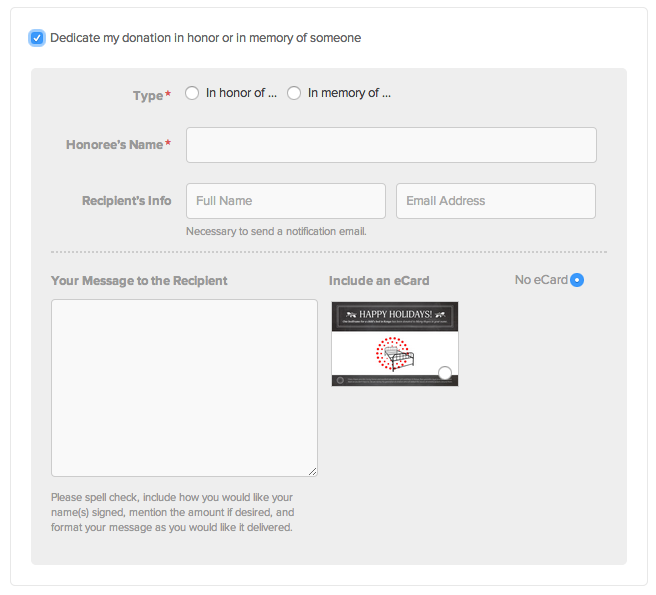Select the Happy Holidays eCard radio button

pyautogui.click(x=445, y=372)
